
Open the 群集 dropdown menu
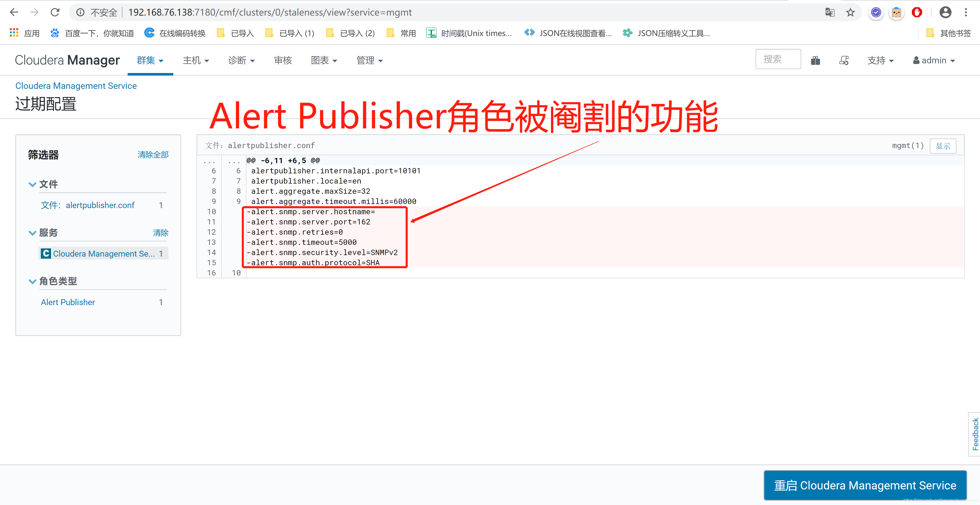(150, 61)
